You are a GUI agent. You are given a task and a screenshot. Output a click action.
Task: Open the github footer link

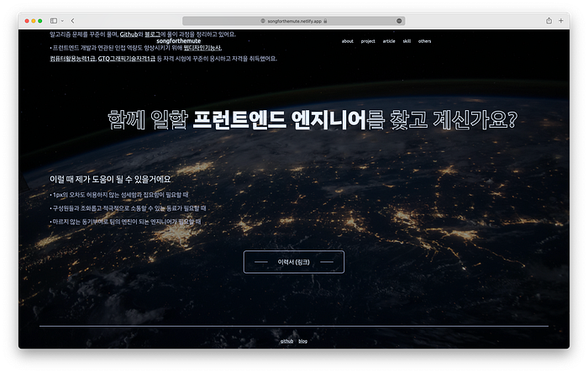coord(287,341)
